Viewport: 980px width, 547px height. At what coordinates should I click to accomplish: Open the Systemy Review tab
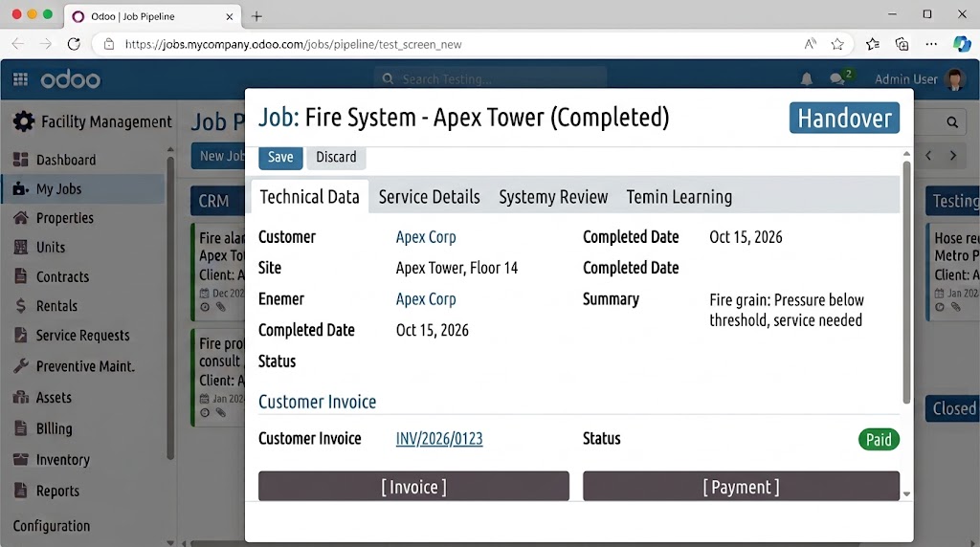point(553,197)
